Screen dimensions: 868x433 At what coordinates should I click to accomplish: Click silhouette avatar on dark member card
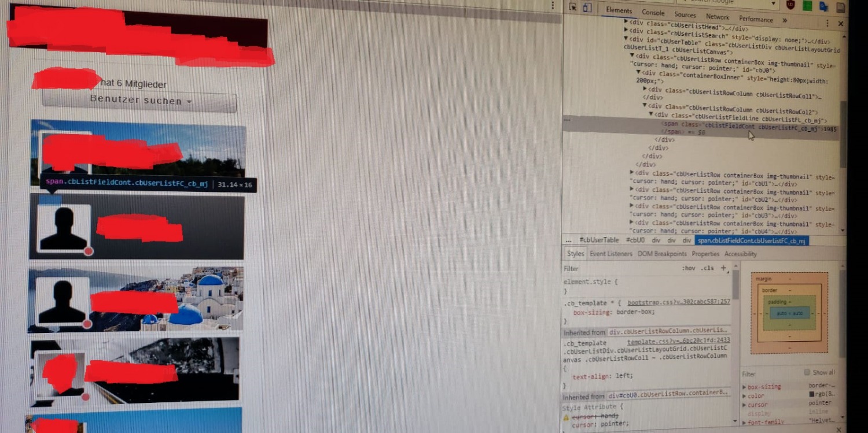[63, 228]
